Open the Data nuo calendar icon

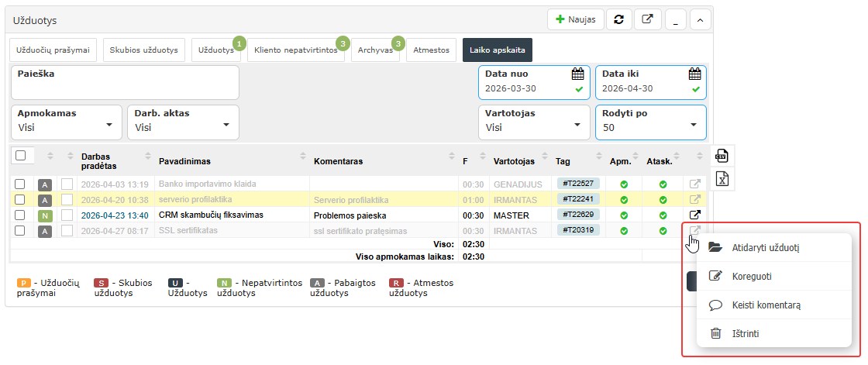(578, 74)
